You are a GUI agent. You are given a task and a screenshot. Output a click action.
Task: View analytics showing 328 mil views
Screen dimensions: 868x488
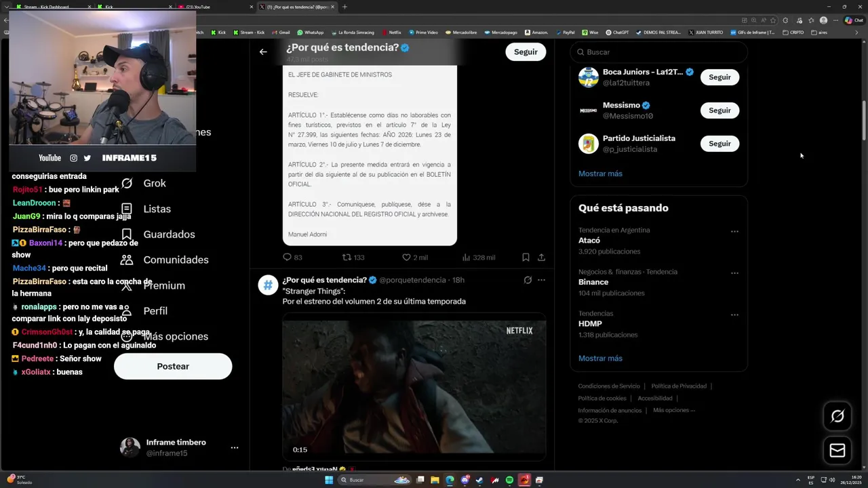[478, 258]
